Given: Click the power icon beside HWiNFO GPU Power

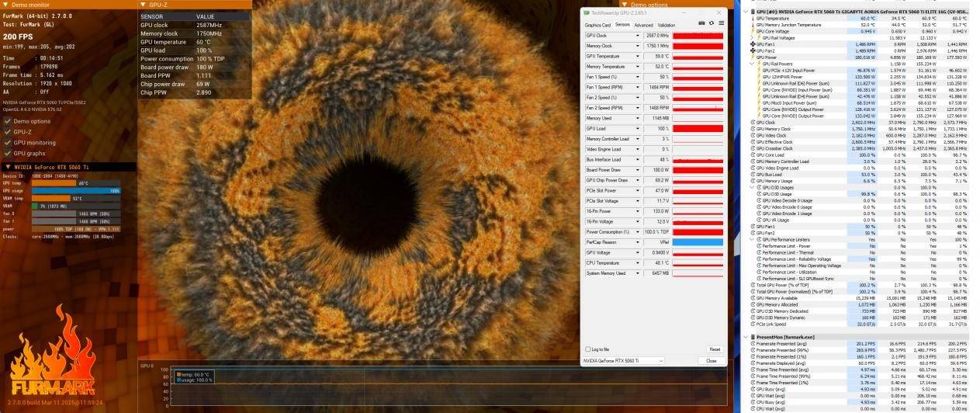Looking at the screenshot, I should (x=752, y=57).
